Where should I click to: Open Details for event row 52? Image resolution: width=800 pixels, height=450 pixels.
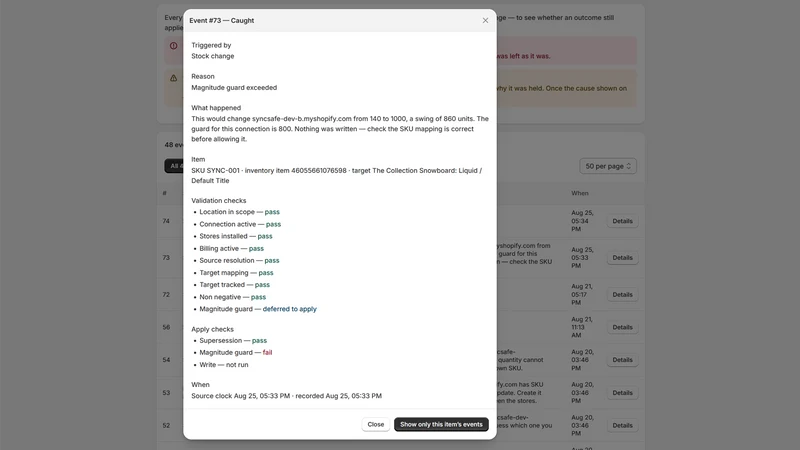622,426
